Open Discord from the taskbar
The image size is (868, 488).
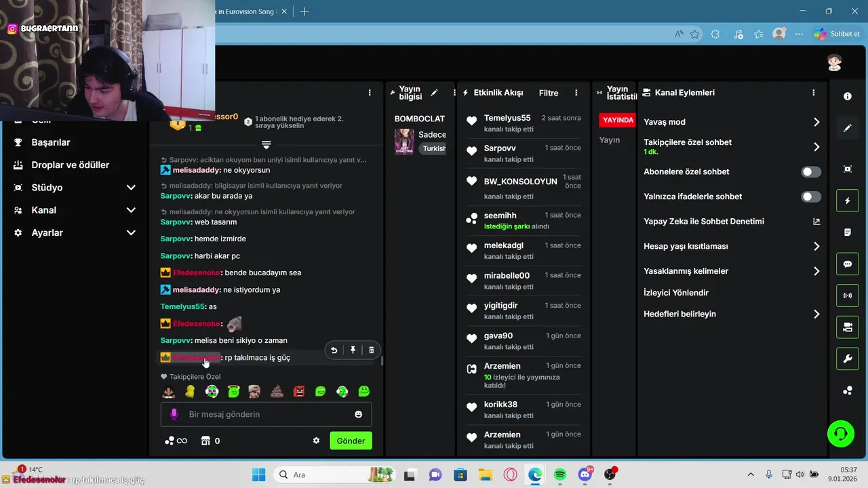585,474
